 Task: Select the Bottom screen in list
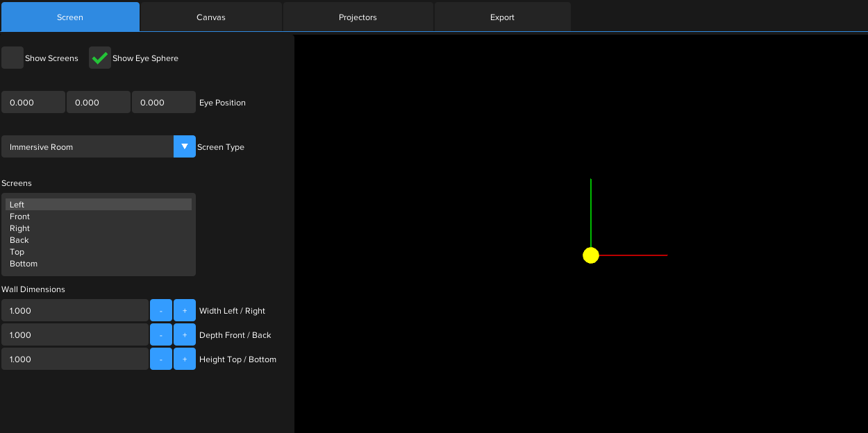click(24, 264)
